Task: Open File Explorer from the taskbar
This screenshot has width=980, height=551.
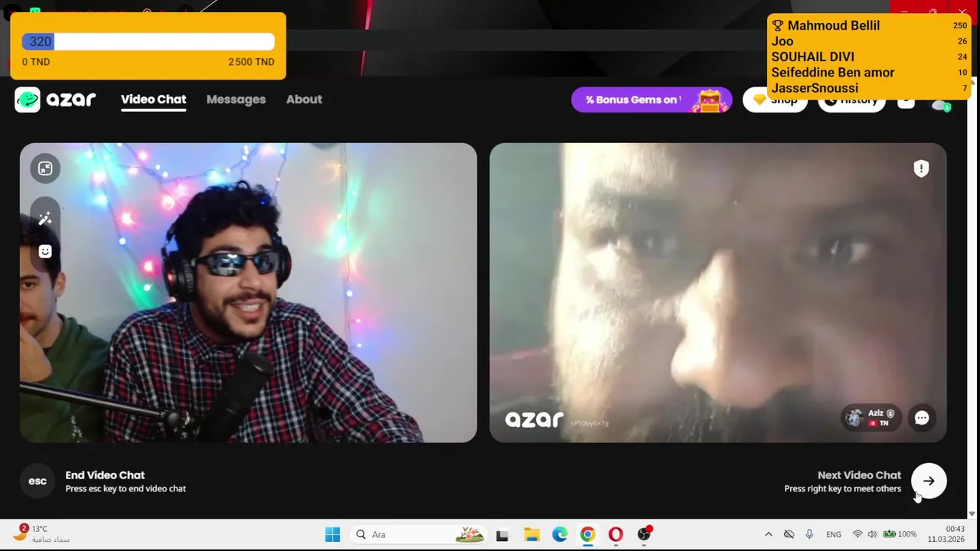Action: (x=531, y=534)
